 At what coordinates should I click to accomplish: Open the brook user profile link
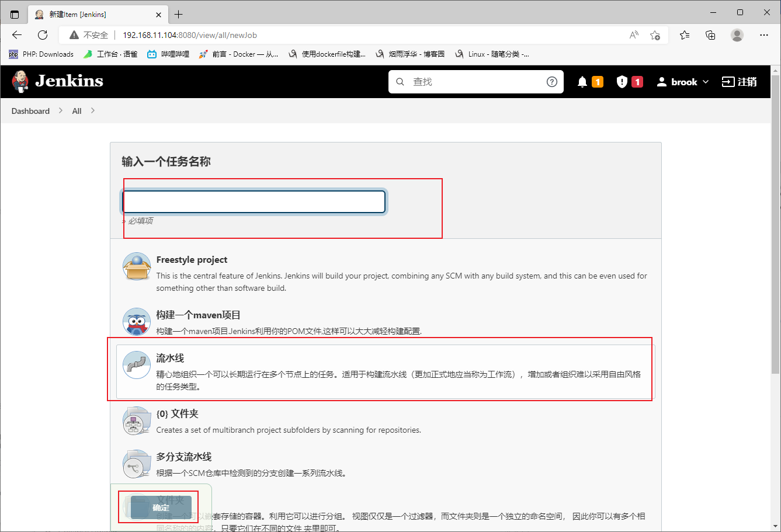coord(678,82)
